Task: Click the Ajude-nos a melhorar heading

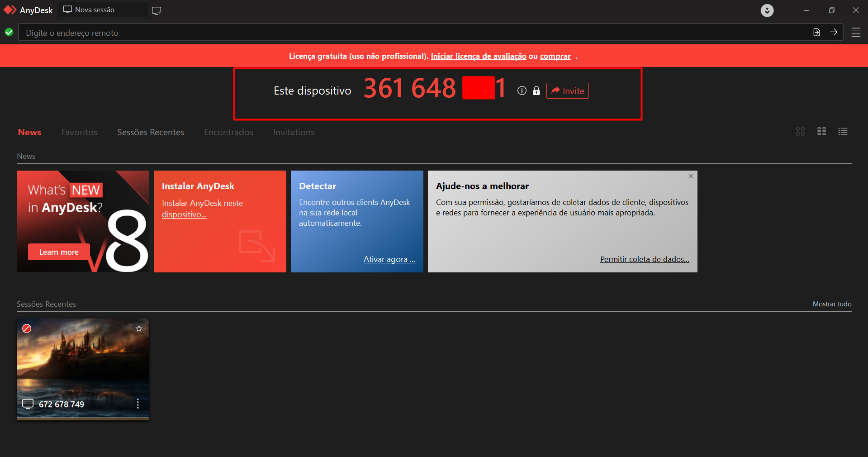Action: pos(482,186)
